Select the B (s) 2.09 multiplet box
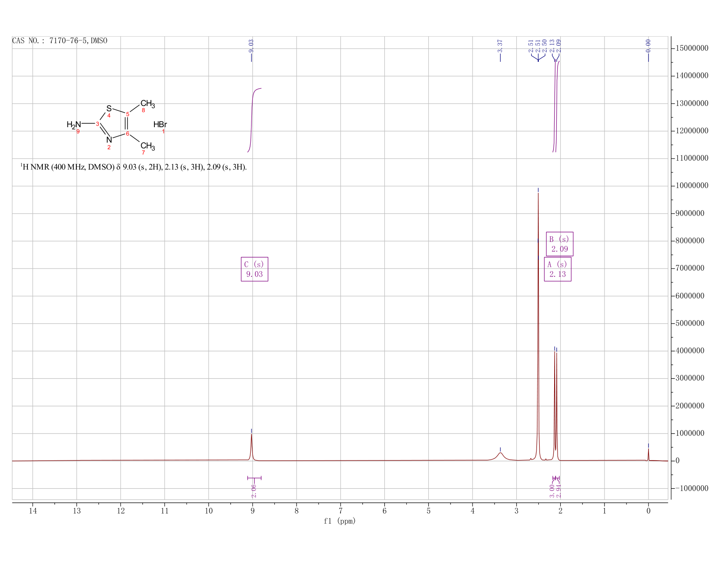Viewport: 728px width, 563px height. click(559, 244)
